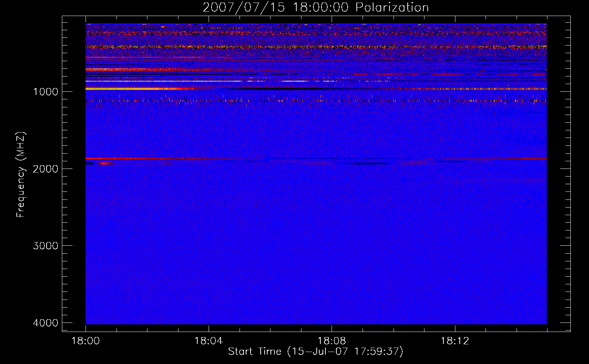The image size is (589, 364).
Task: Click the '18:04' time tick label
Action: (209, 341)
